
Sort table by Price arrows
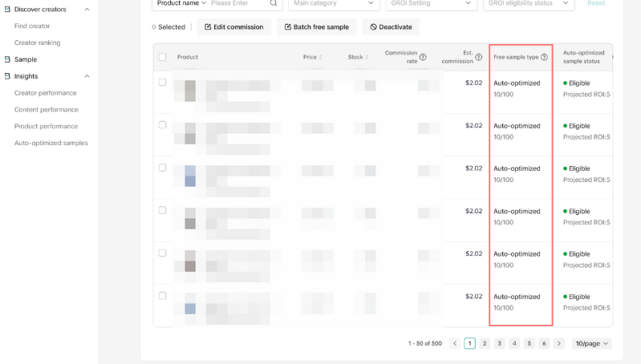click(x=321, y=57)
